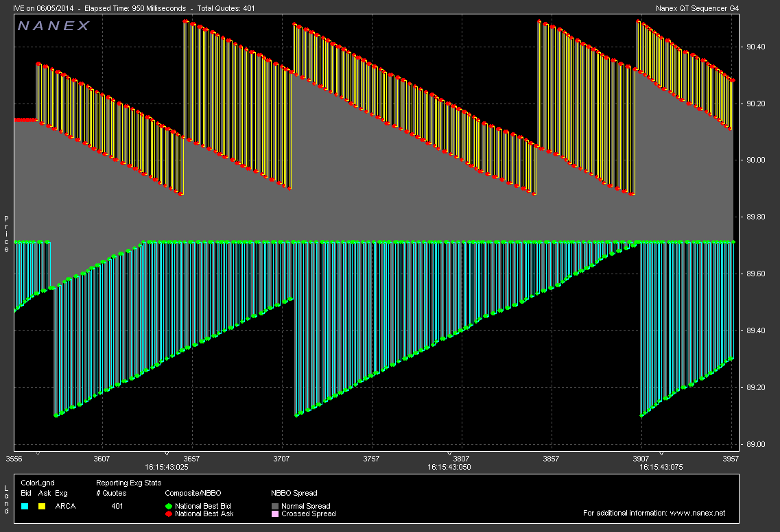Click the 3807 sequence axis label
Viewport: 780px width, 532px height.
tap(461, 459)
